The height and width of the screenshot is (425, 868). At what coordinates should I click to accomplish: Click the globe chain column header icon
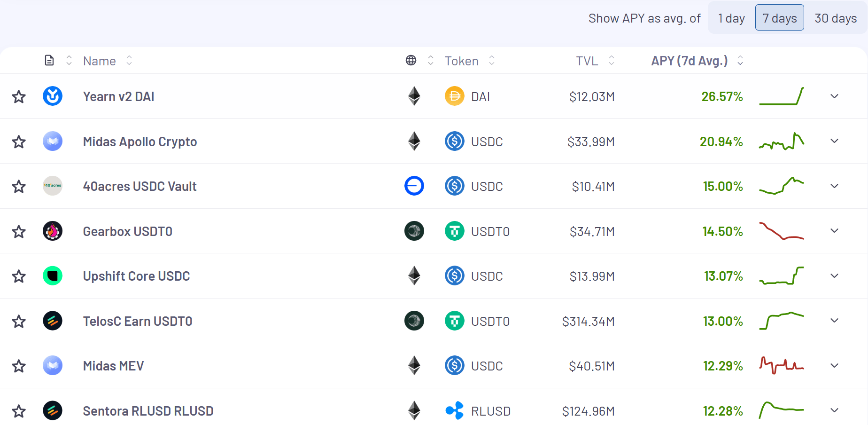411,61
